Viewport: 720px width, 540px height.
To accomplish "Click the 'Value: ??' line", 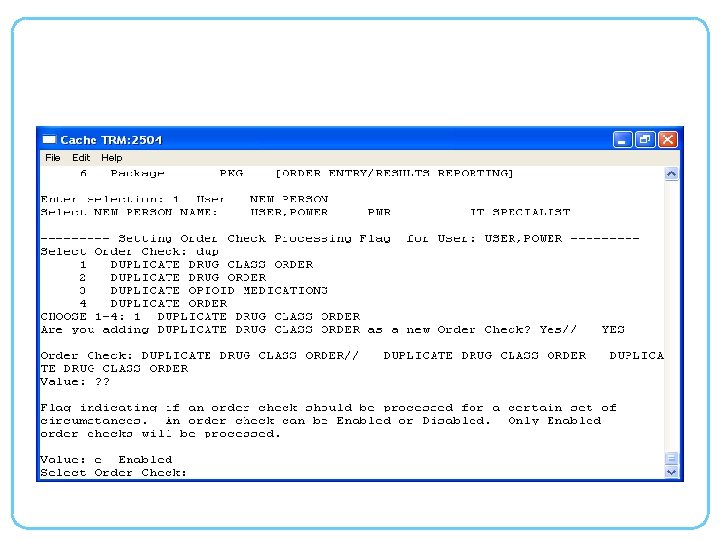I will tap(75, 382).
